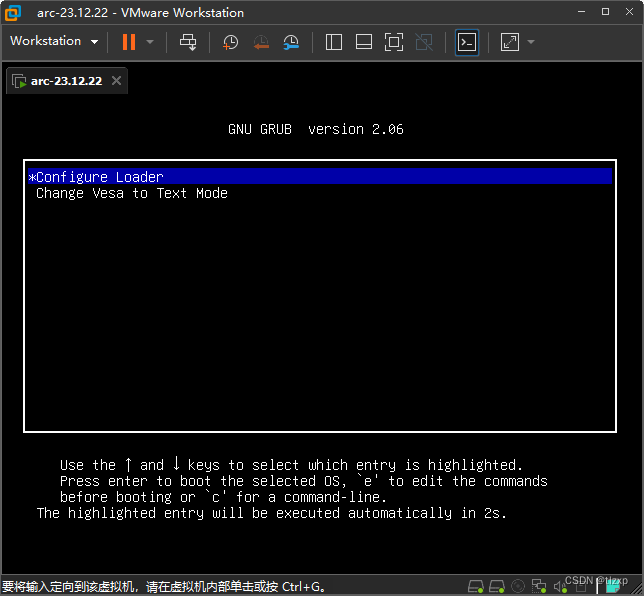The image size is (644, 596).
Task: Click the 'Use the ↑ and ↓ keys' hint line
Action: pos(291,465)
